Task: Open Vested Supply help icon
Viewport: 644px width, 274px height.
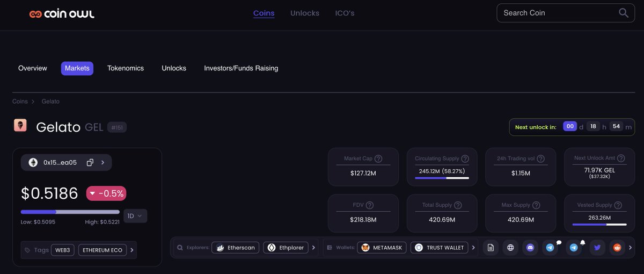Action: click(x=618, y=205)
